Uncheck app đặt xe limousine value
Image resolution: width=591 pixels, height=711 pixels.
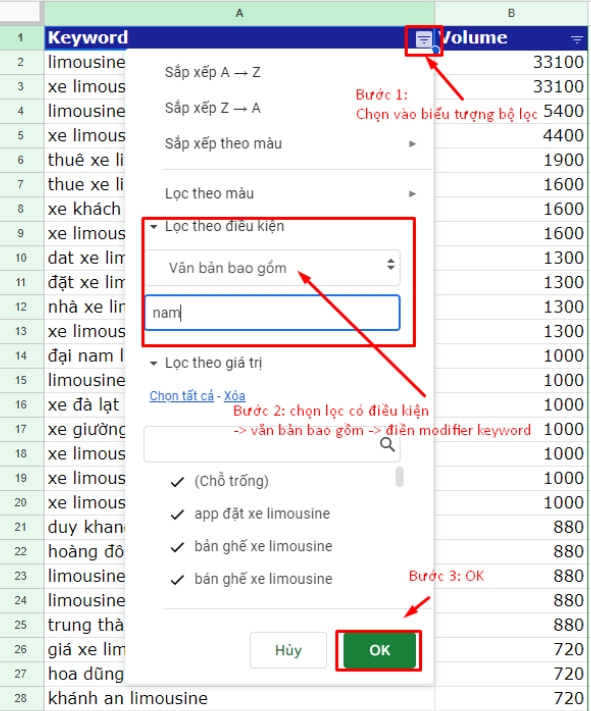coord(177,514)
